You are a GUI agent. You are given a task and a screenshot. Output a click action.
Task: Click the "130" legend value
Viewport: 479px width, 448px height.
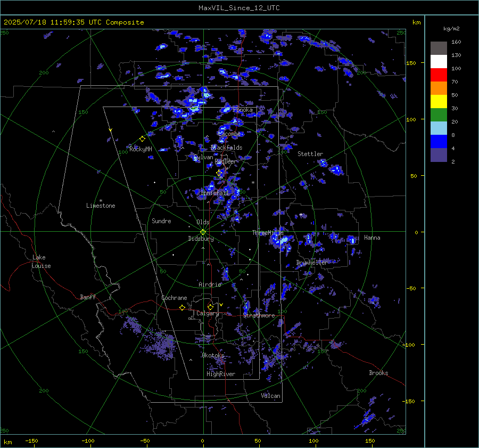tap(456, 55)
